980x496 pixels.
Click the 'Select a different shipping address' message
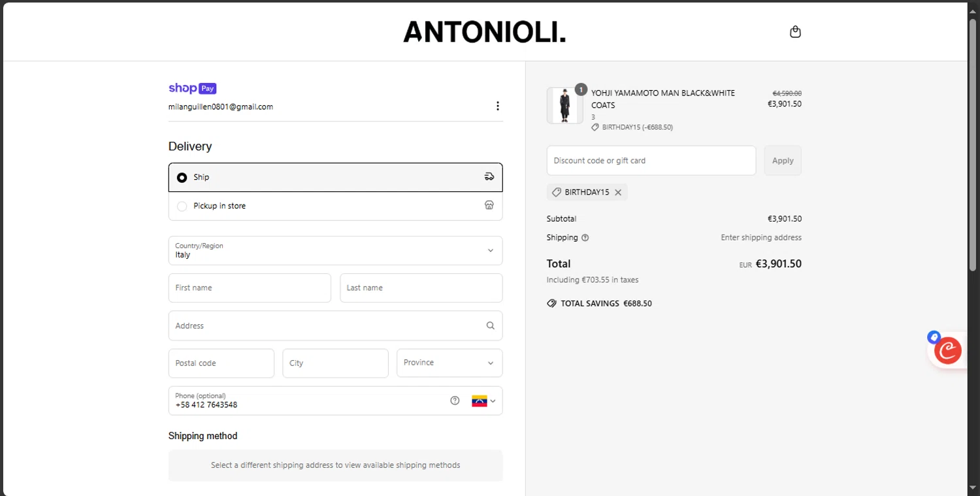[x=336, y=465]
